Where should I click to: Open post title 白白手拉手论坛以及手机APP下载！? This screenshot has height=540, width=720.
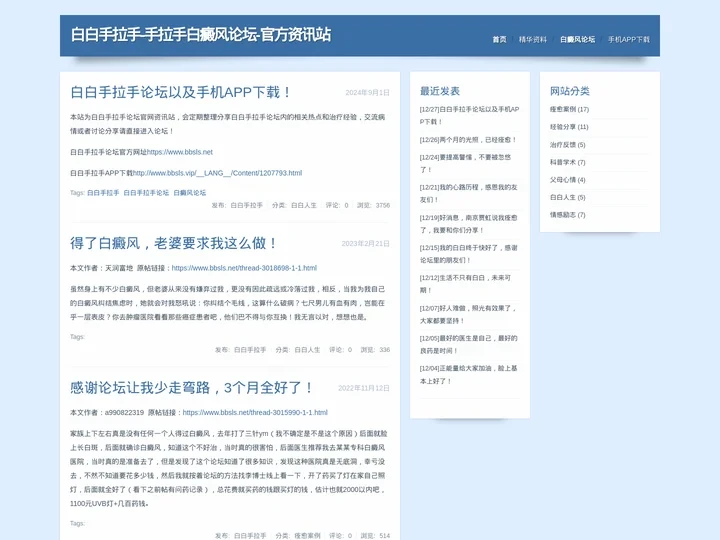(181, 92)
